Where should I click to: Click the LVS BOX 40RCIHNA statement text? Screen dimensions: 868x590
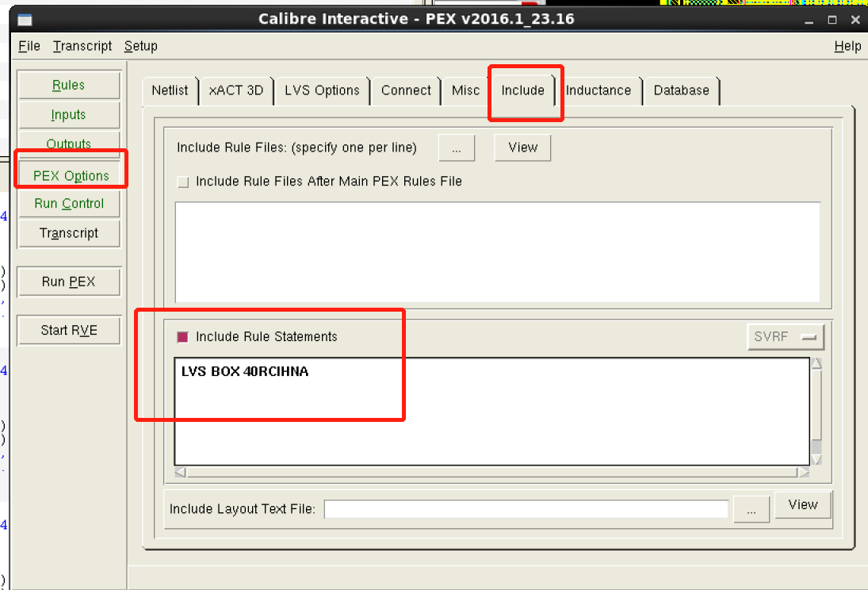245,372
